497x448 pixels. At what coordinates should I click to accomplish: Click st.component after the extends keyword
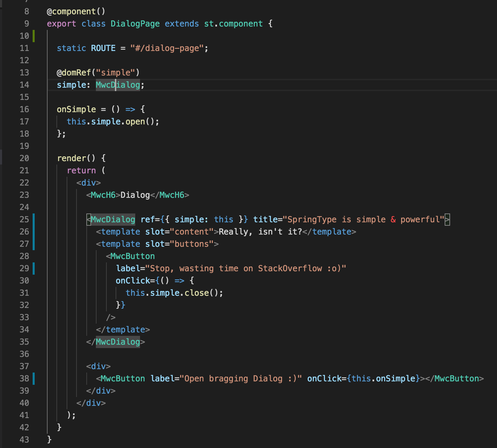[x=233, y=24]
